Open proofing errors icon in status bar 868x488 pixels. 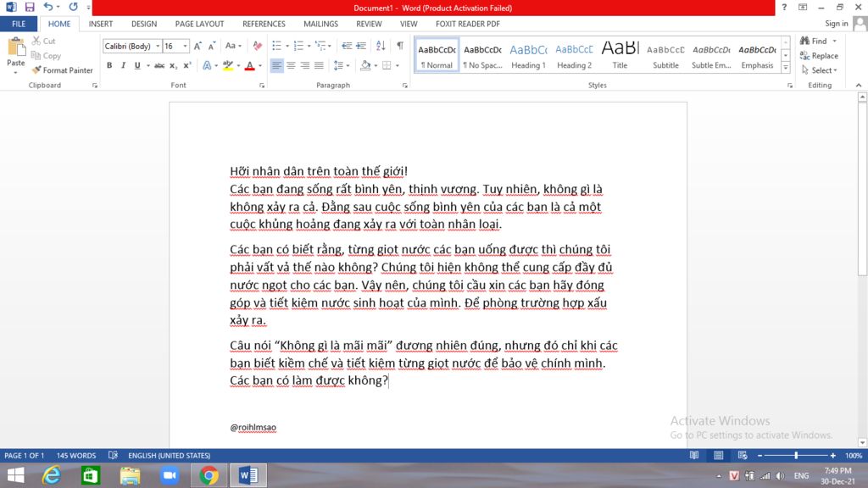pos(113,455)
